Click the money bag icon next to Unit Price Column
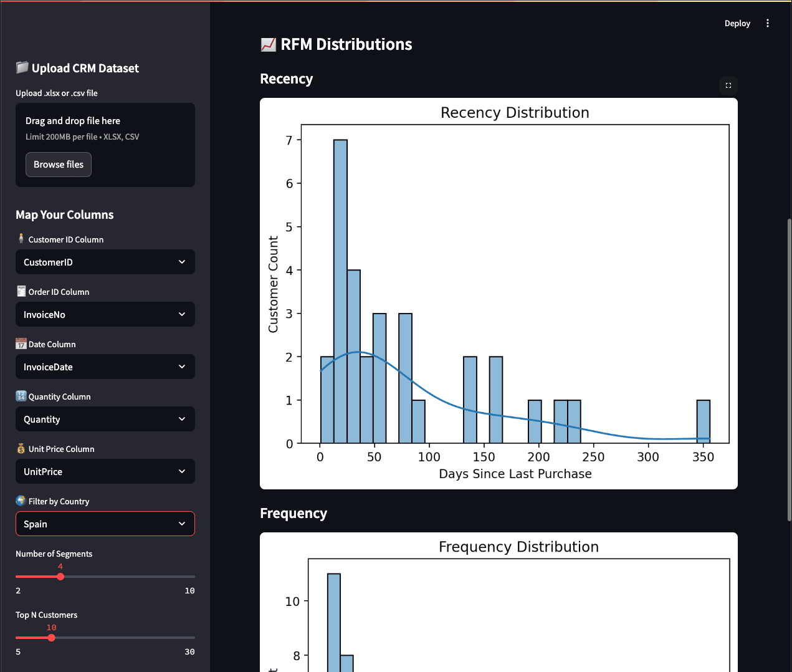The width and height of the screenshot is (792, 672). tap(20, 448)
